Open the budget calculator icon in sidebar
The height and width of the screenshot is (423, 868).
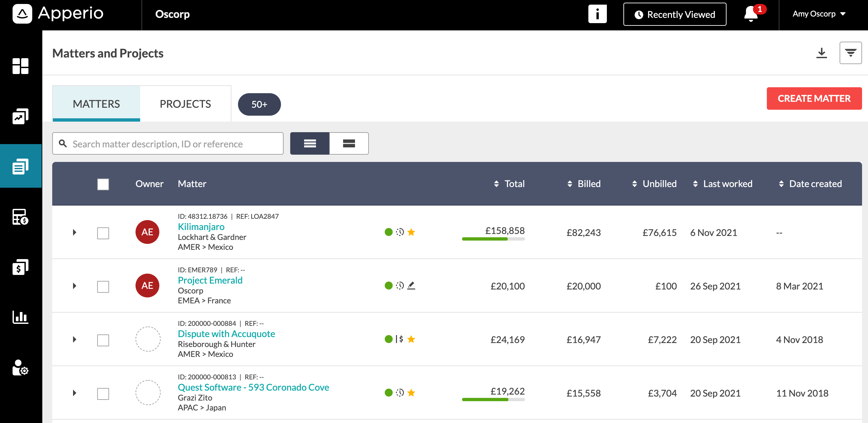[x=20, y=216]
